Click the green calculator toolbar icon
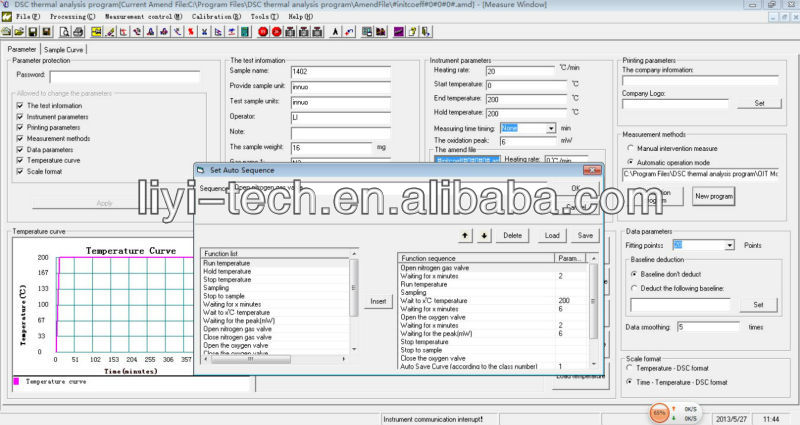This screenshot has width=800, height=425. (x=245, y=32)
